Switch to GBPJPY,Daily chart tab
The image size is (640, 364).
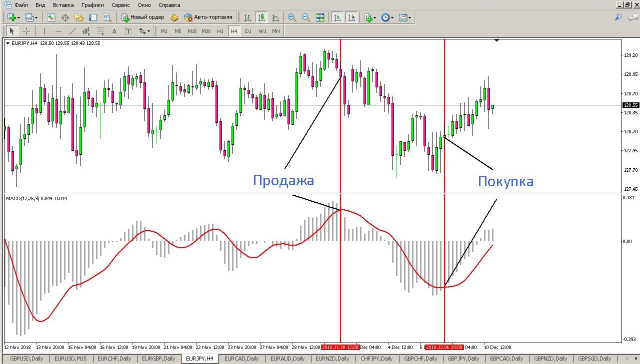click(x=463, y=359)
